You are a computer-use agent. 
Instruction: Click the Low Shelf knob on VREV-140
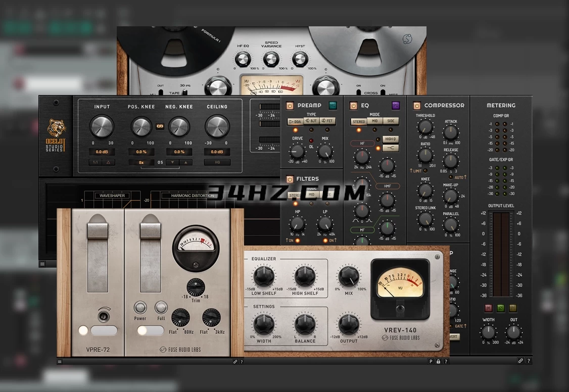pos(264,276)
